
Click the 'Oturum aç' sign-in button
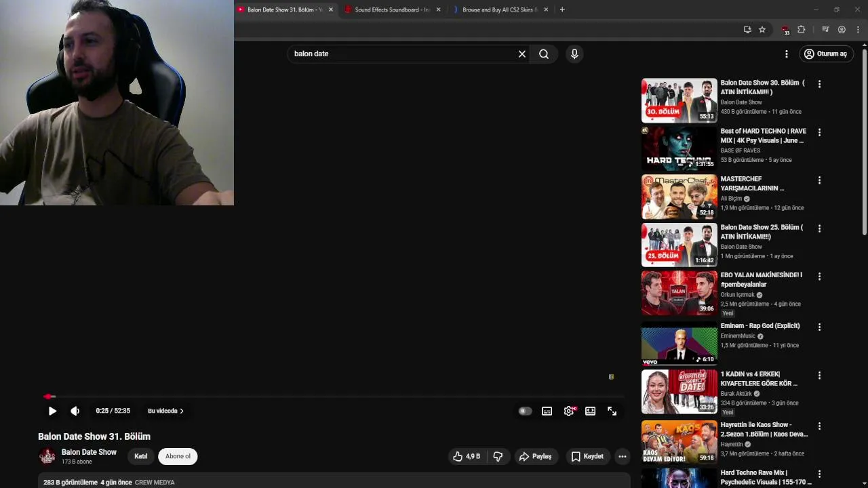825,54
